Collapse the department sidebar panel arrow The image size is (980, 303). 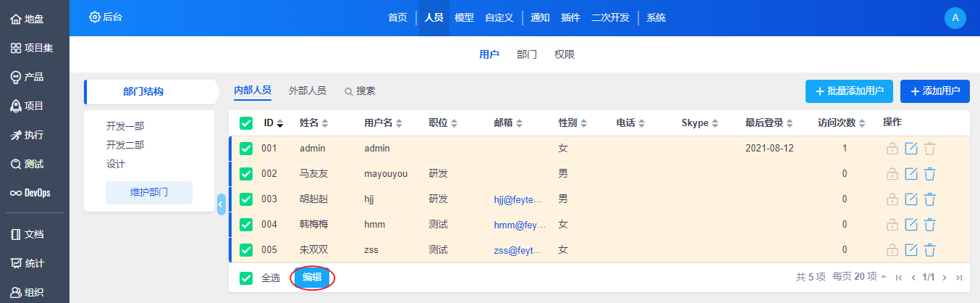(x=221, y=204)
